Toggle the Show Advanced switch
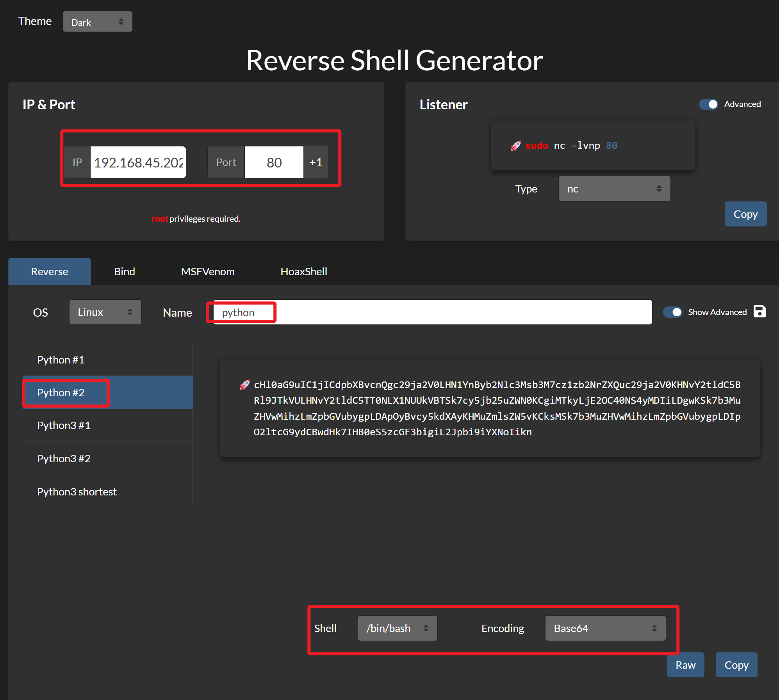This screenshot has width=779, height=700. (x=672, y=312)
